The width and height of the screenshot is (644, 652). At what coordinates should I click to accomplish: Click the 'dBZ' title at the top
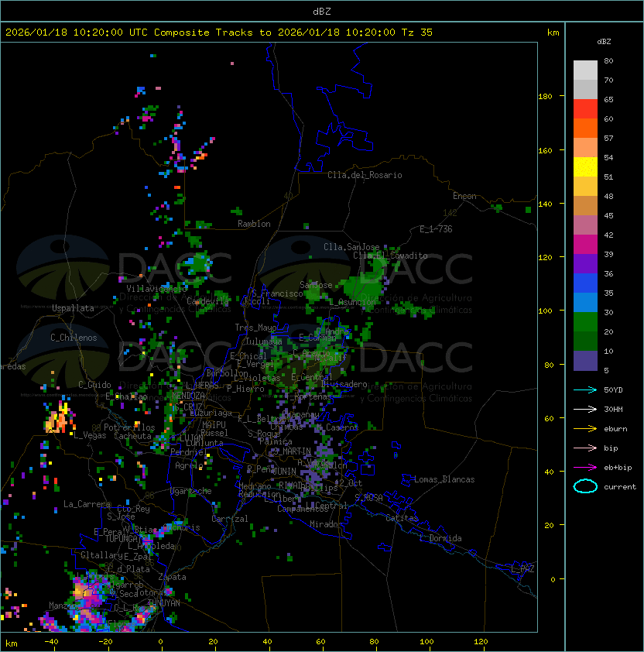click(322, 11)
